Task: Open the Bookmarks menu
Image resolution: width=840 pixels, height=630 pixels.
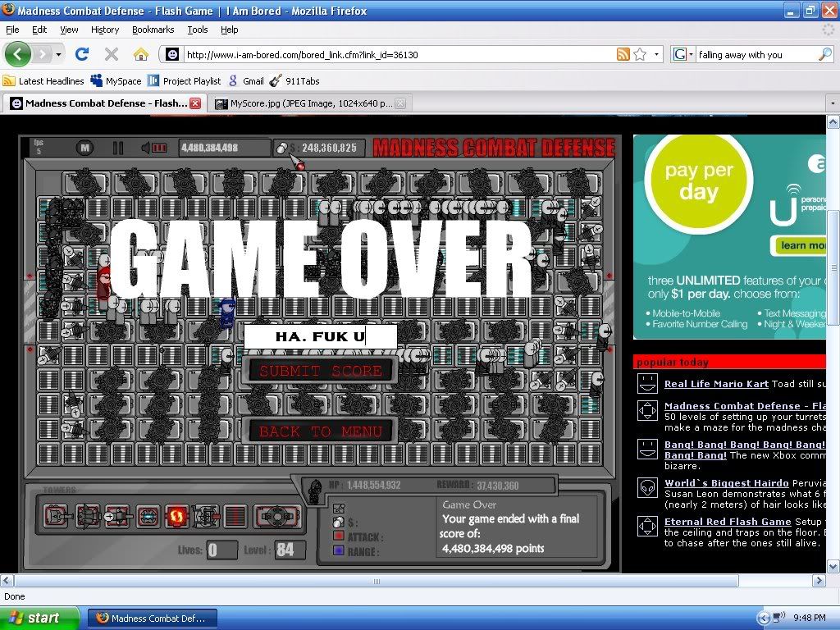Action: pos(153,30)
